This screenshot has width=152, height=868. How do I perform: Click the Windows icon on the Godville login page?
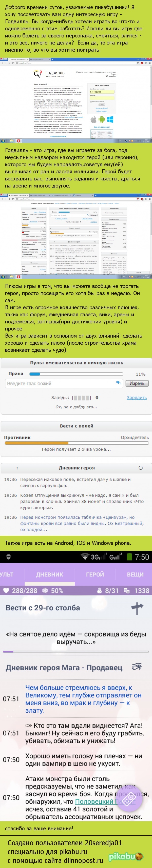[110, 119]
